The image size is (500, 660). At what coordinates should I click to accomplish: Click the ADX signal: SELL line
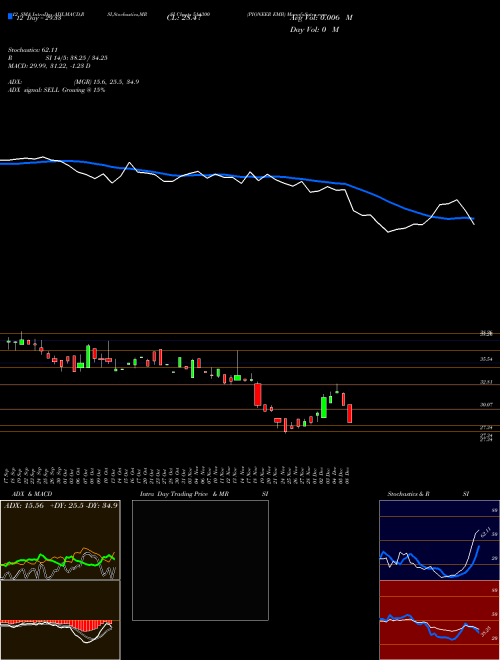point(56,90)
